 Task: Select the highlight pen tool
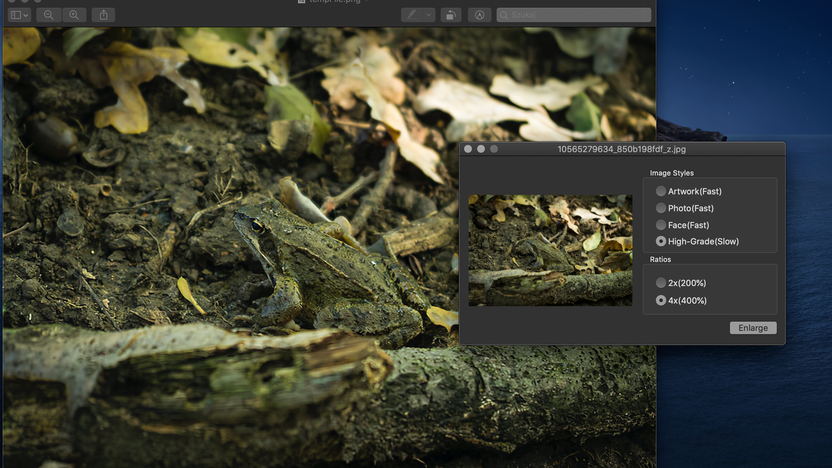(412, 15)
